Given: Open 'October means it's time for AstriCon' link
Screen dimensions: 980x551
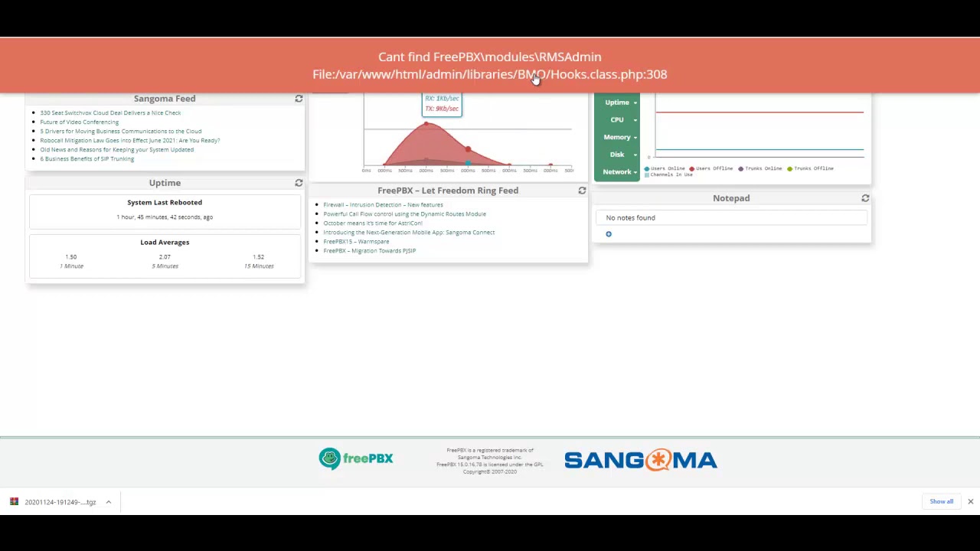Looking at the screenshot, I should click(373, 223).
